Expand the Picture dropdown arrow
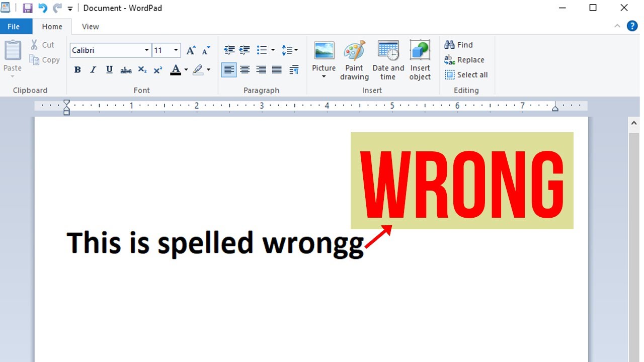Image resolution: width=644 pixels, height=362 pixels. click(324, 77)
